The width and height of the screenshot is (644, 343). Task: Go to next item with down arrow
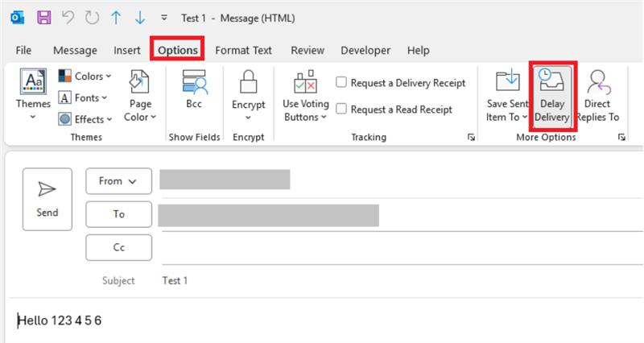(140, 18)
